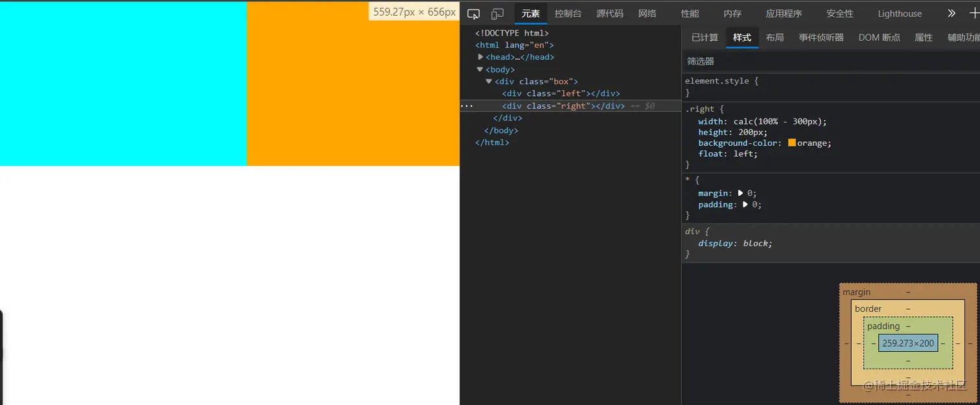
Task: Open the 安全性 tab
Action: pyautogui.click(x=840, y=14)
